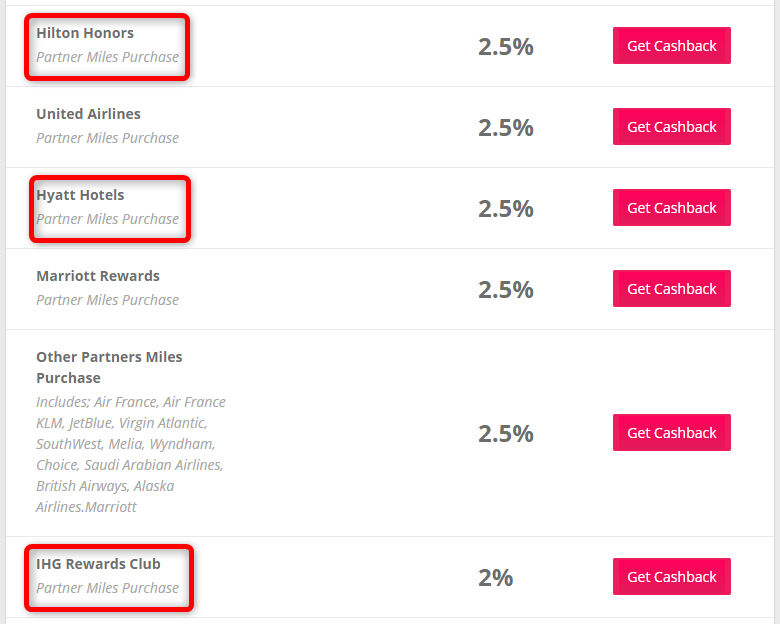Screen dimensions: 780x624
Task: Open the Hilton Honors listing title
Action: (x=85, y=33)
